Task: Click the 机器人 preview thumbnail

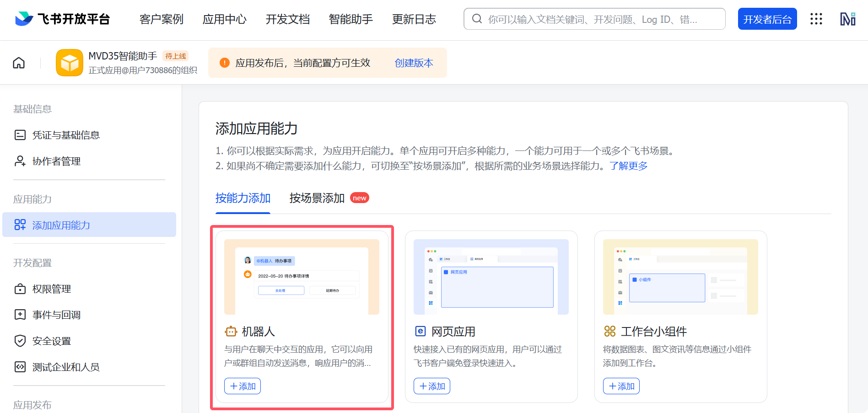Action: (x=302, y=277)
